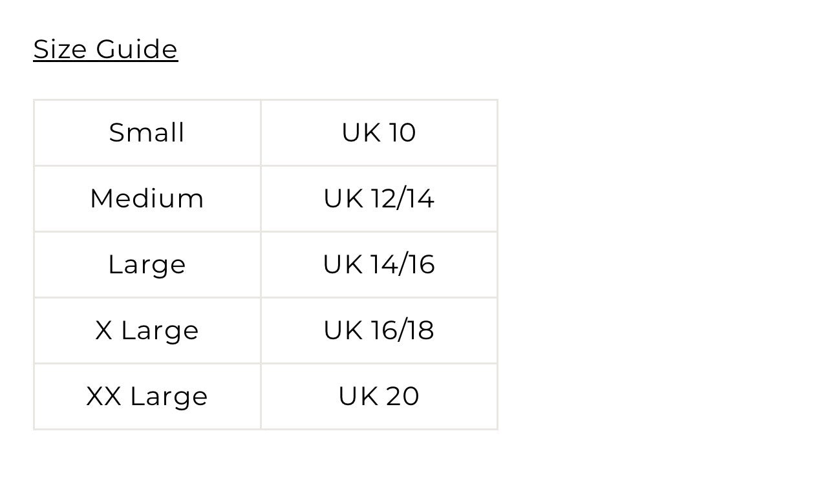Viewport: 834px width, 504px height.
Task: Click '16/18' in the X Large row
Action: coord(403,330)
